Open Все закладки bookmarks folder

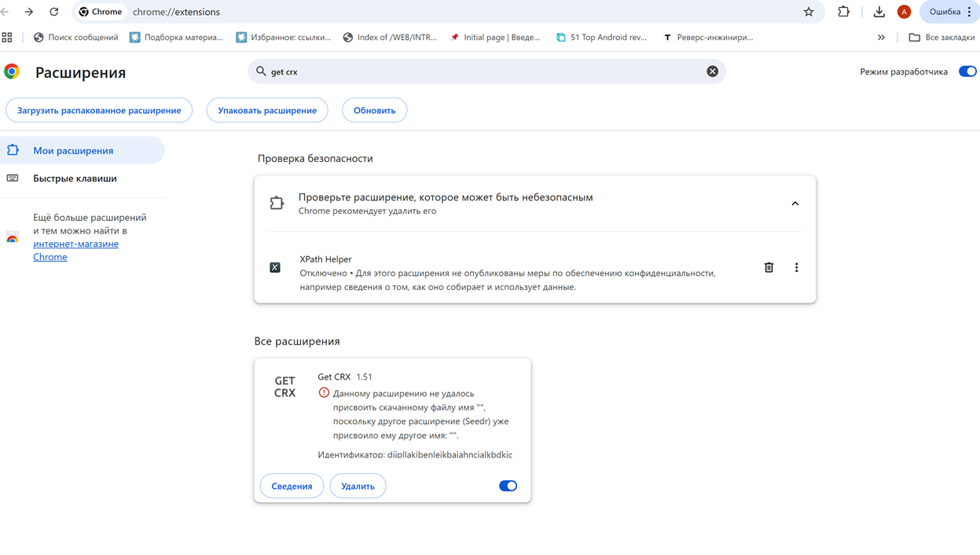pos(941,37)
